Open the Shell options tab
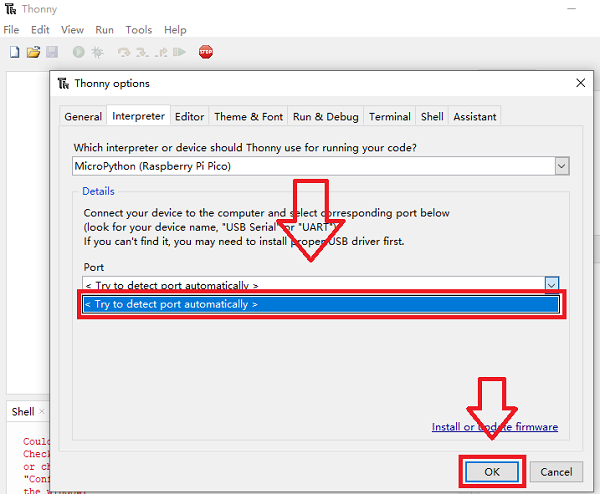600x494 pixels. pos(432,116)
